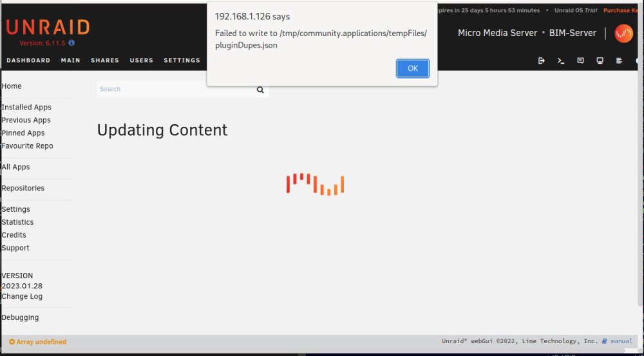644x356 pixels.
Task: Click the UNRAID logo
Action: tap(48, 28)
